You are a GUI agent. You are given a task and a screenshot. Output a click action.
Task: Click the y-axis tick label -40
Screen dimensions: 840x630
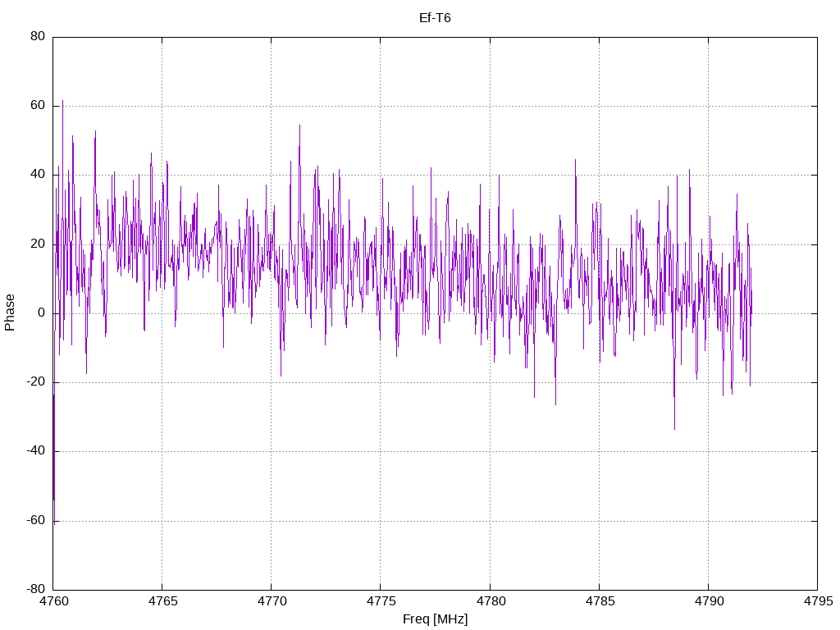pos(35,451)
